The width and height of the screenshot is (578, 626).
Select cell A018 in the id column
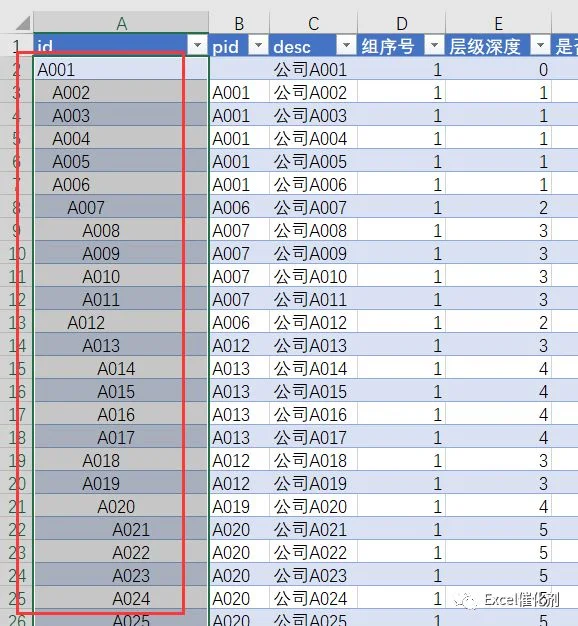121,461
